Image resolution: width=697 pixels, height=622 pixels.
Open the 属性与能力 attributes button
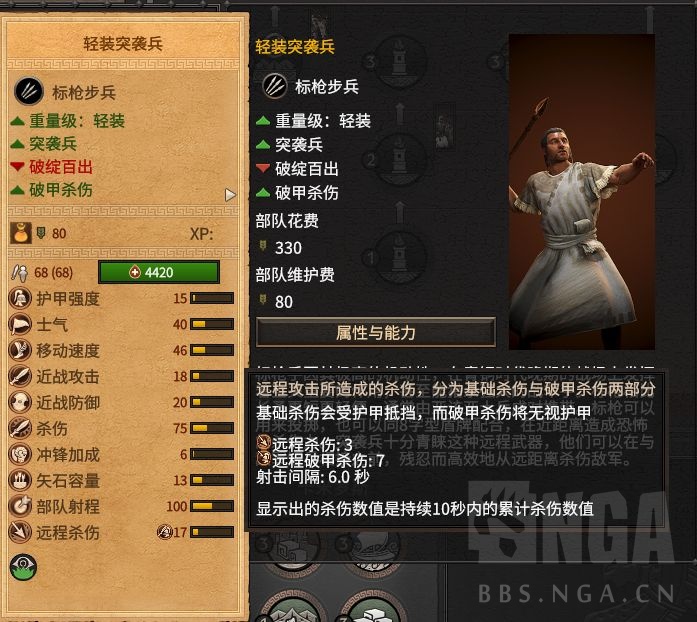click(x=376, y=332)
